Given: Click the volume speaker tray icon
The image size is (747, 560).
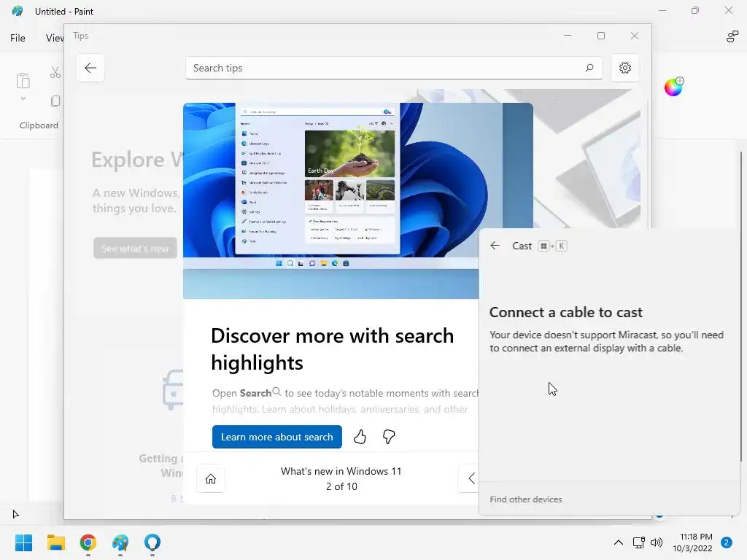Looking at the screenshot, I should coord(657,542).
